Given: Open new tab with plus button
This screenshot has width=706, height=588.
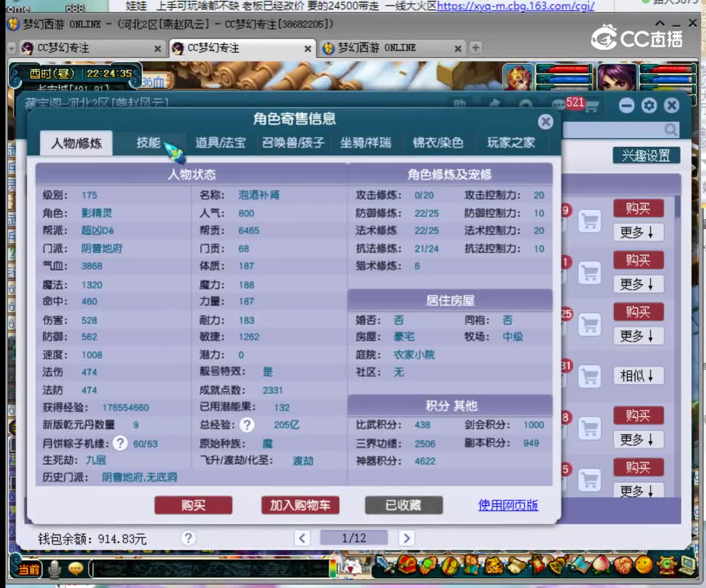Looking at the screenshot, I should point(475,48).
